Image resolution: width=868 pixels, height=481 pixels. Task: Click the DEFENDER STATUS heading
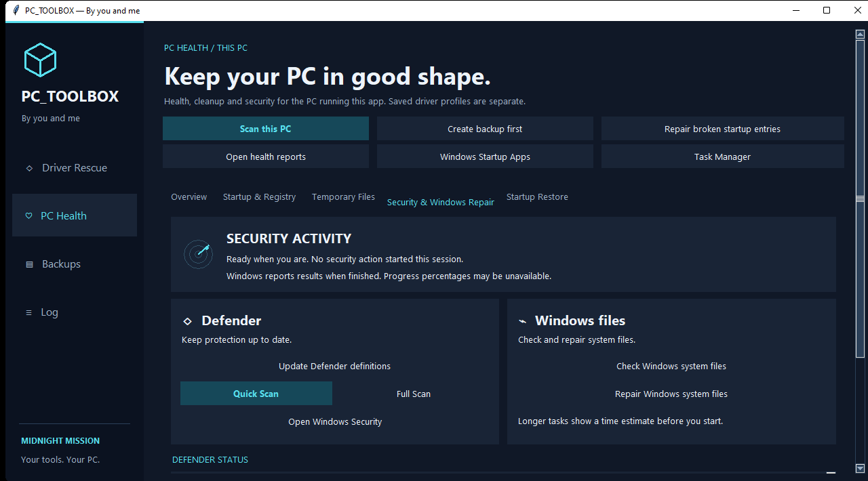(x=210, y=459)
